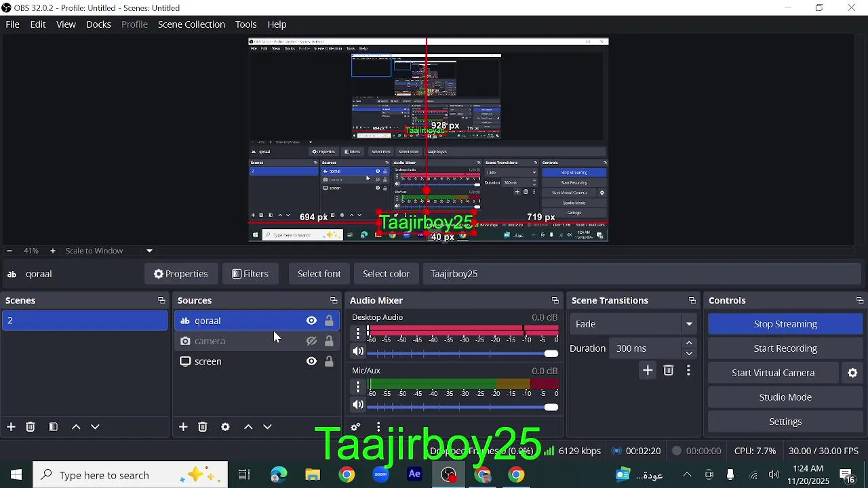Click Select color button

tap(386, 274)
